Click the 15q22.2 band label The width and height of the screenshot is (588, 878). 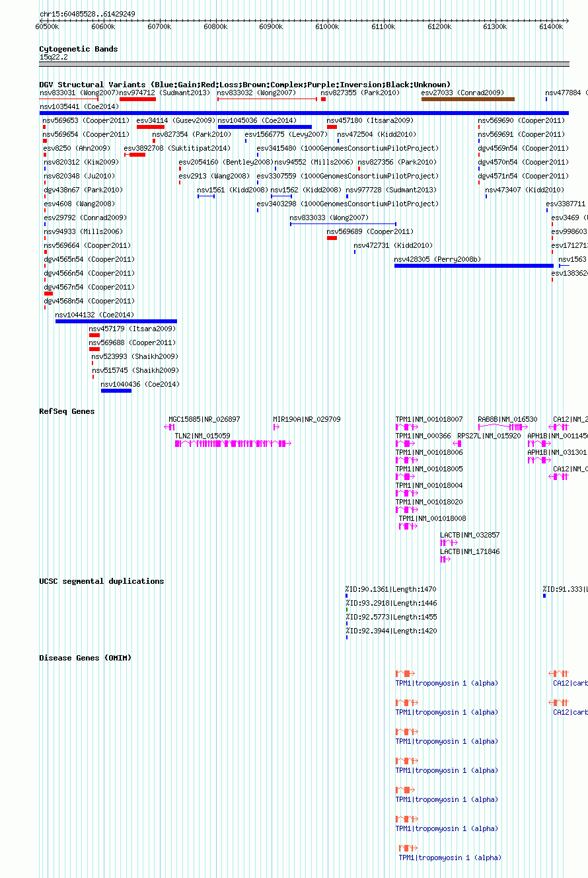pyautogui.click(x=54, y=57)
